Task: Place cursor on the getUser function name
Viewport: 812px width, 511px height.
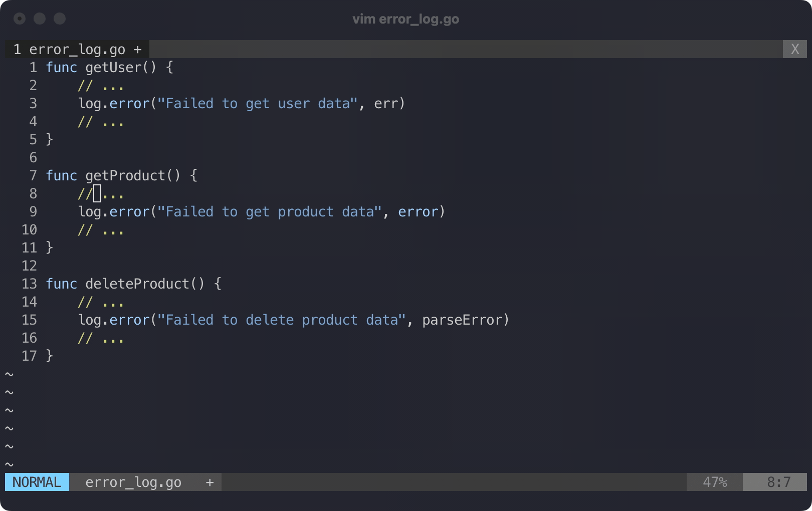Action: point(113,67)
